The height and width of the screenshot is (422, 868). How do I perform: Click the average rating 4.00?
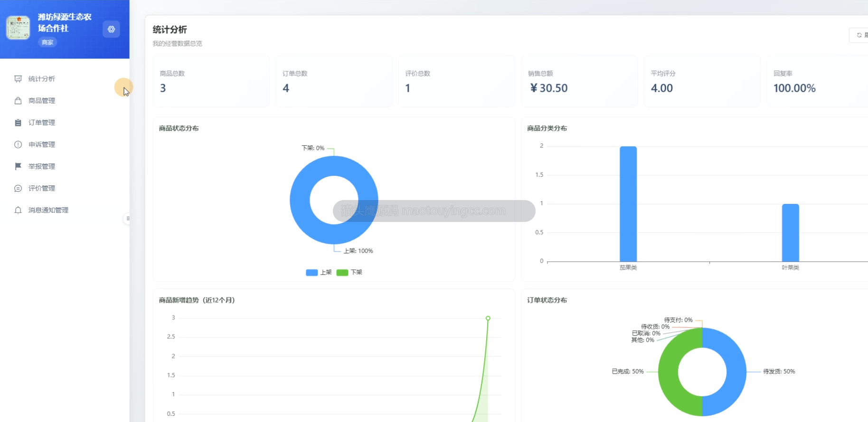point(662,88)
